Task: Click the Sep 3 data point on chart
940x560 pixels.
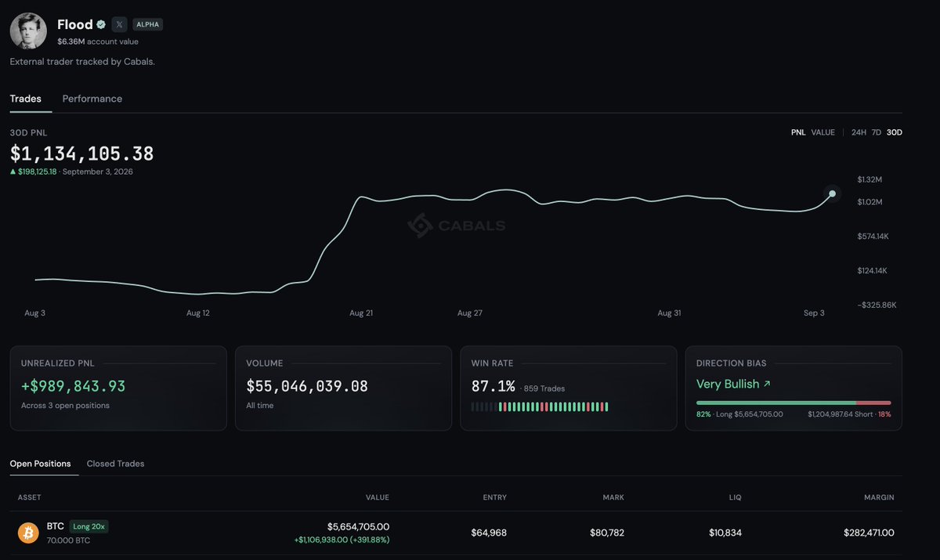Action: pyautogui.click(x=832, y=193)
